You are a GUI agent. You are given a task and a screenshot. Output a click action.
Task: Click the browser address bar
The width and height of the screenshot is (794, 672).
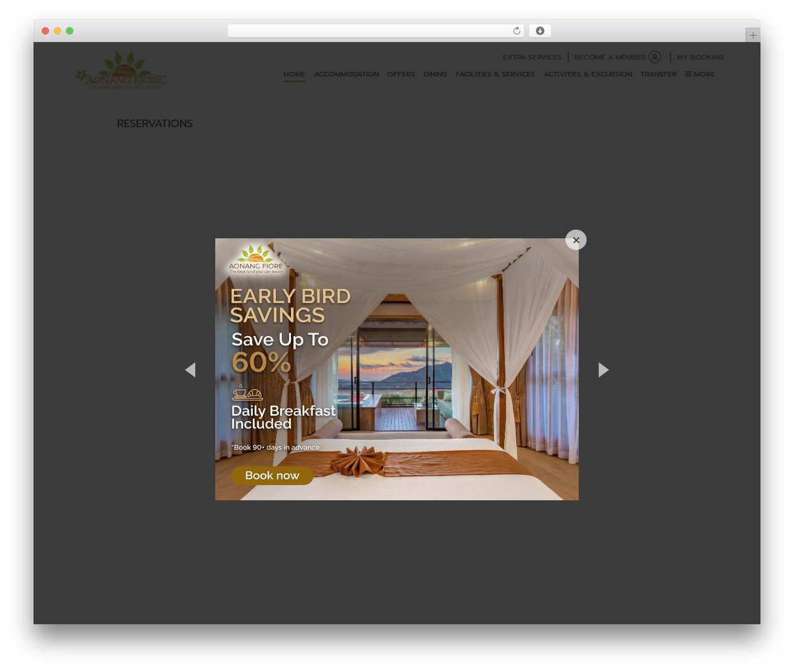pyautogui.click(x=376, y=31)
